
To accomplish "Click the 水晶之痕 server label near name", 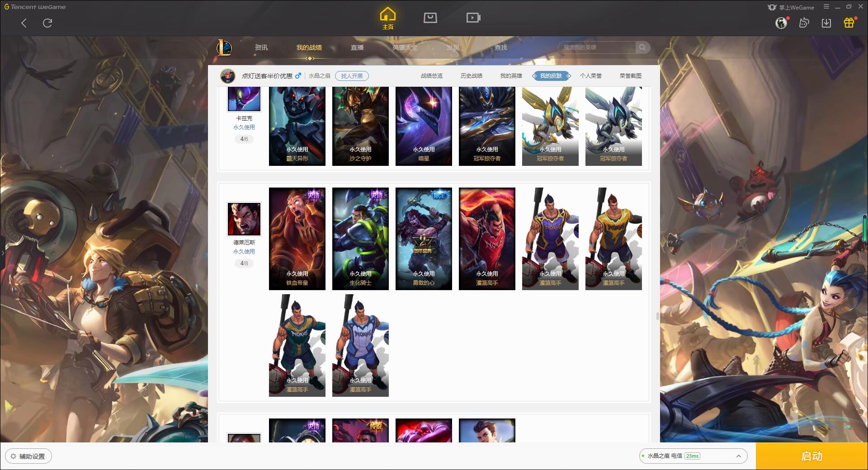I will pos(320,76).
